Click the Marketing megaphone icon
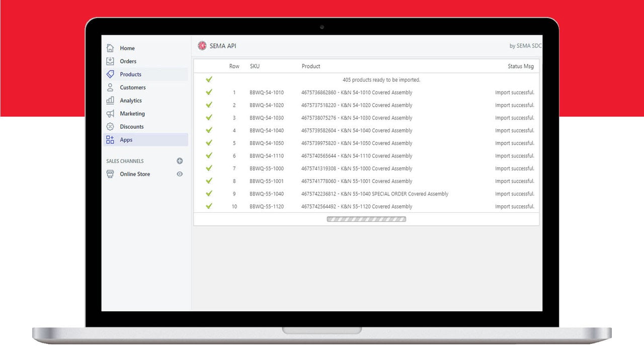The image size is (644, 362). 110,114
